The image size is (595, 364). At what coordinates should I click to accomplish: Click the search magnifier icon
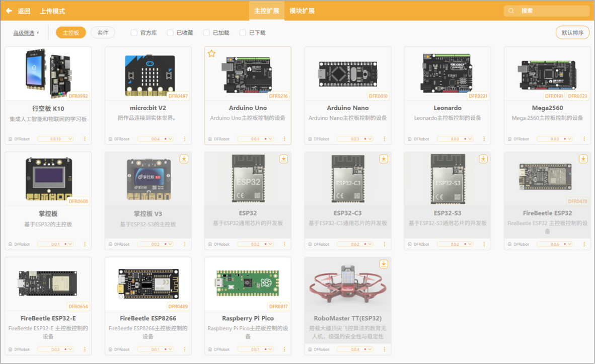(511, 11)
